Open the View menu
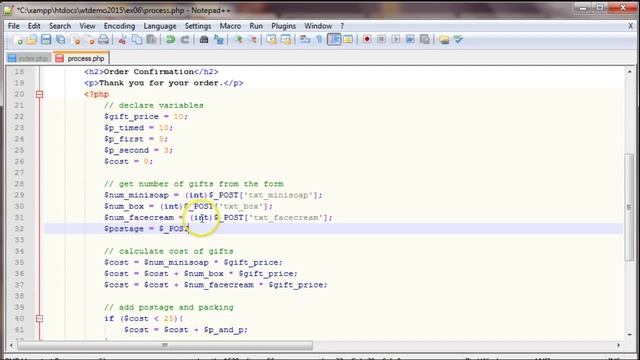The height and width of the screenshot is (360, 640). point(87,26)
